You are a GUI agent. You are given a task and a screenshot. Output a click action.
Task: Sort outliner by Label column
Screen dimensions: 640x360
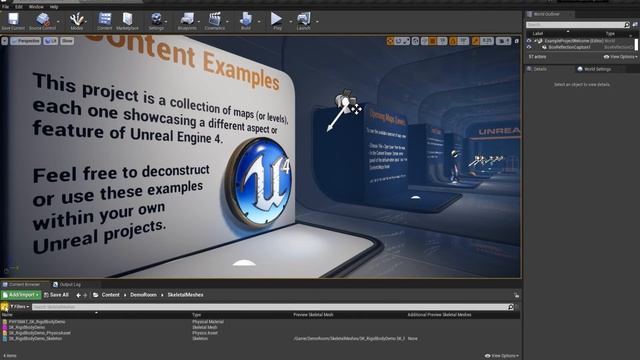(x=538, y=33)
